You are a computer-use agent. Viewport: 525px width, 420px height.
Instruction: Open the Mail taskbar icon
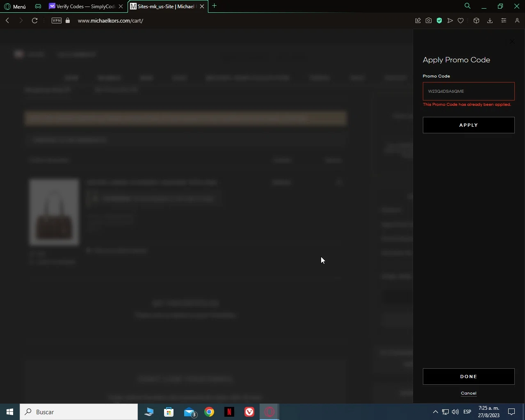point(189,412)
